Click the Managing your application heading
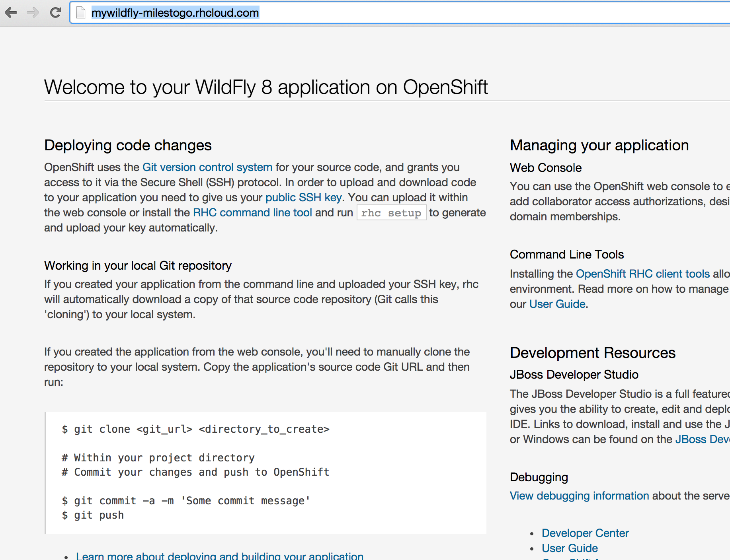The height and width of the screenshot is (560, 730). tap(599, 145)
